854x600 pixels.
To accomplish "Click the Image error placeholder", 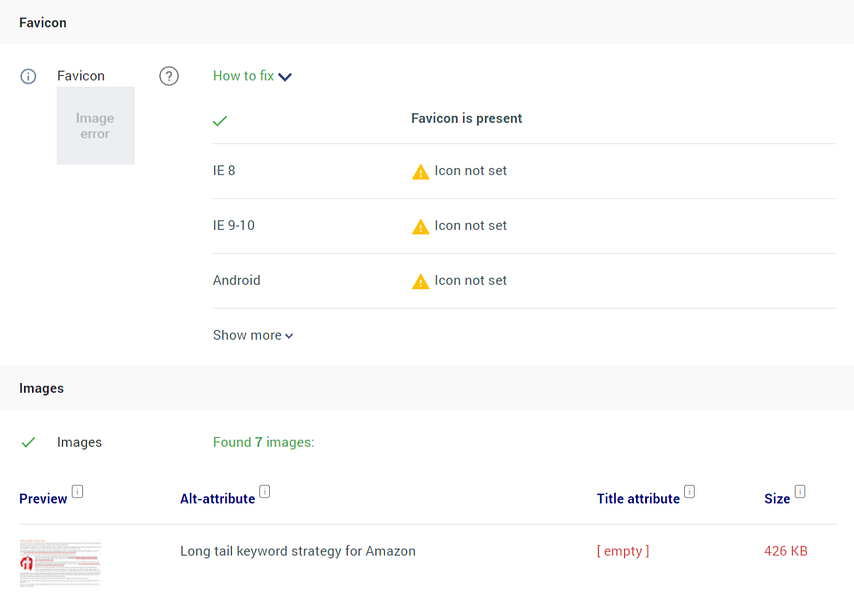I will click(x=95, y=125).
